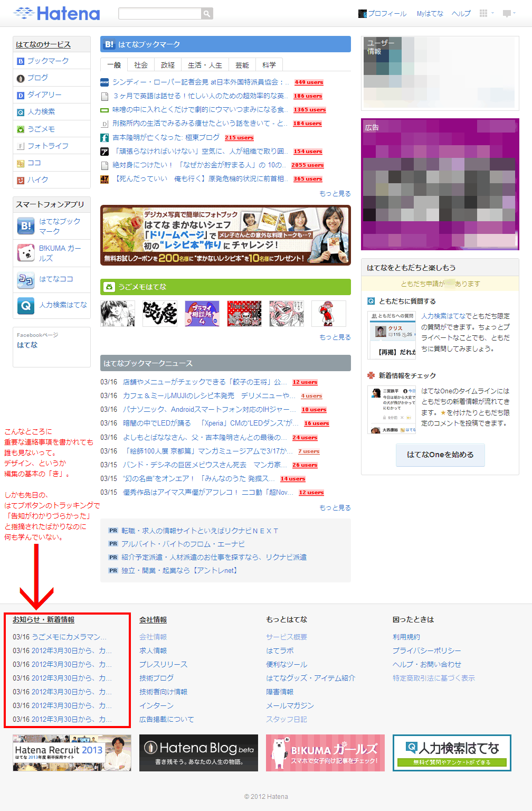Click the ブックマーク service icon in sidebar
This screenshot has height=811, width=532.
click(x=21, y=61)
